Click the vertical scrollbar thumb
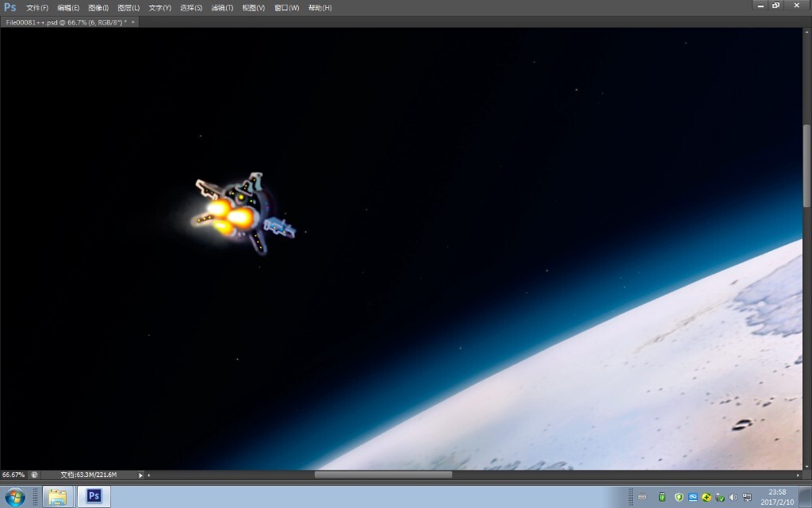Image resolution: width=812 pixels, height=508 pixels. (806, 166)
